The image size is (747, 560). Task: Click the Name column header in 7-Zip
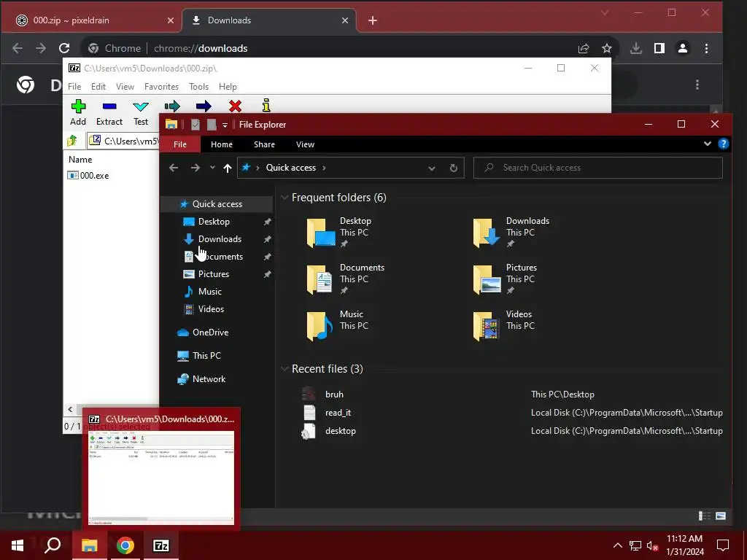[80, 160]
